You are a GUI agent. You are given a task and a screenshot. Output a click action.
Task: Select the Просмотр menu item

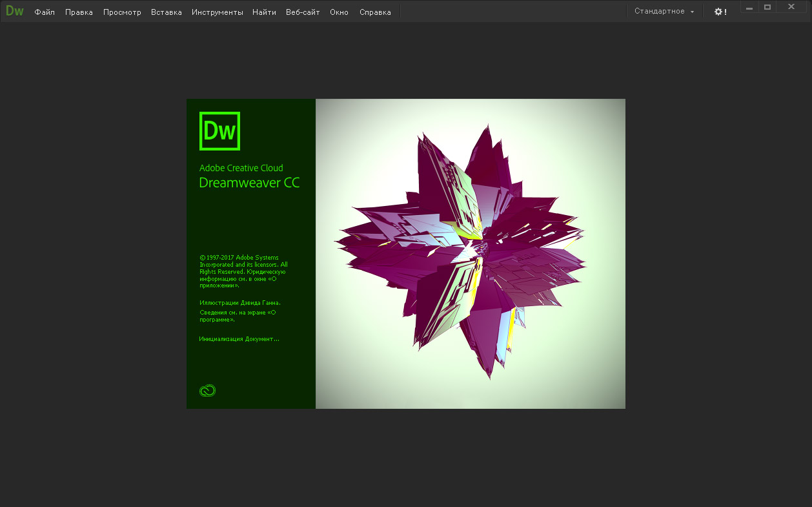pyautogui.click(x=122, y=12)
